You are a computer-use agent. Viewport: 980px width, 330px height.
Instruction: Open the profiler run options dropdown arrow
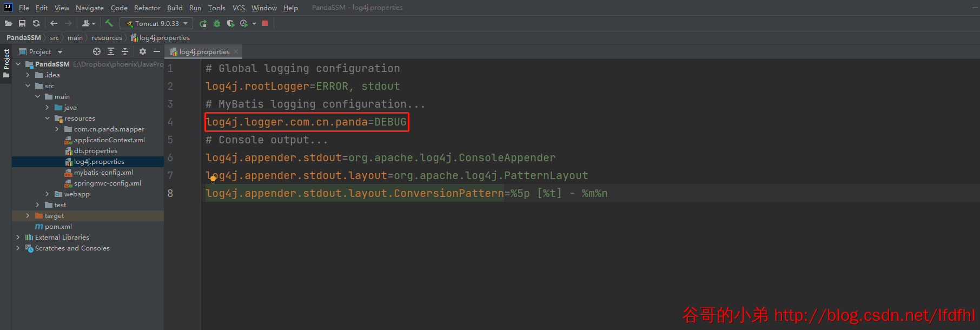coord(254,23)
